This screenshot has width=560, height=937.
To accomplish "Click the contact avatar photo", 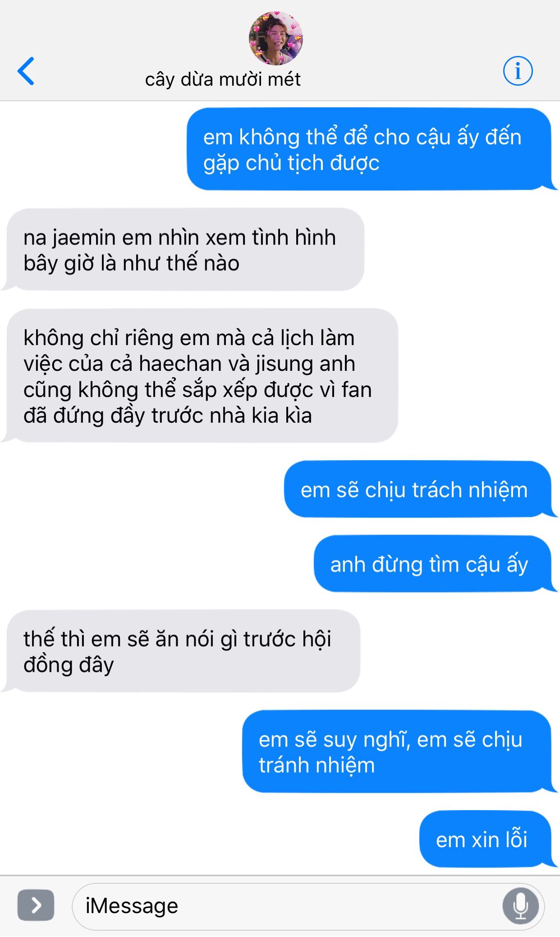I will point(276,39).
